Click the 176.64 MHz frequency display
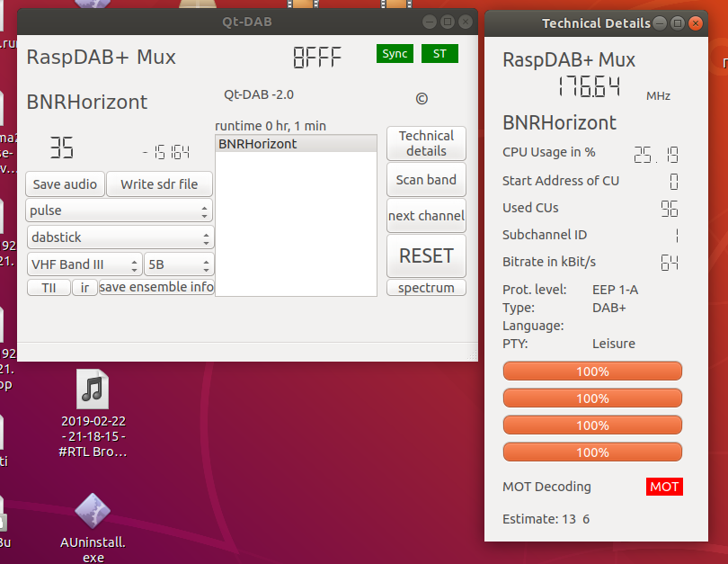This screenshot has height=564, width=728. [590, 87]
